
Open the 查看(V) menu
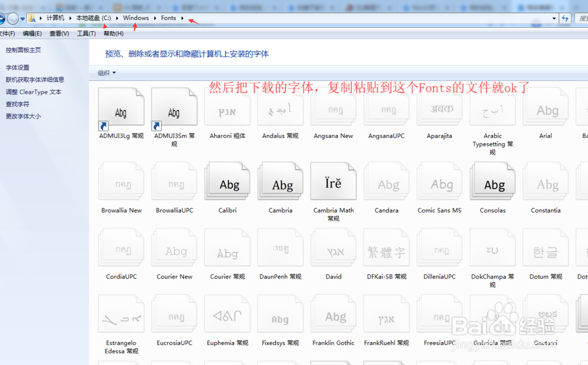[x=58, y=34]
